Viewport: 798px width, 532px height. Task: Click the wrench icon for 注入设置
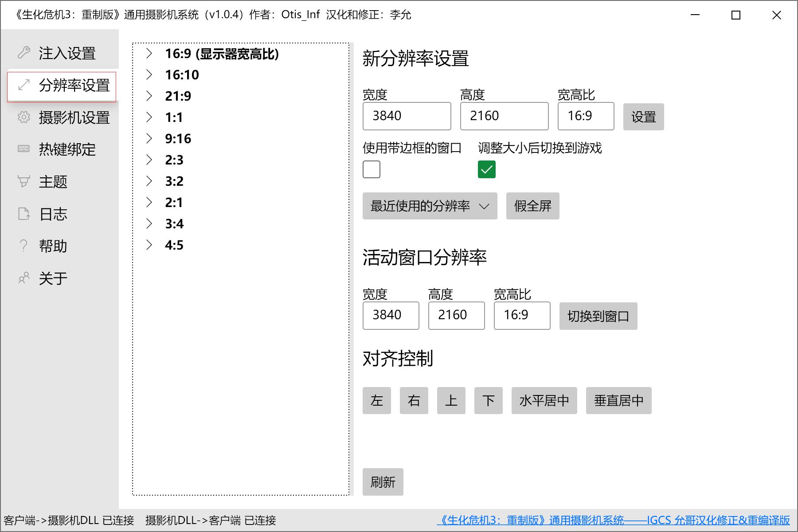click(24, 53)
